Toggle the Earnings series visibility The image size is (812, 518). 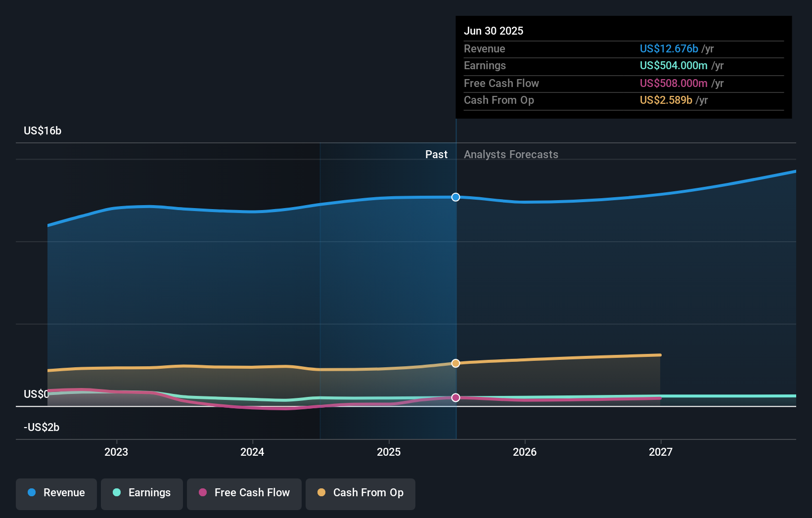point(141,493)
